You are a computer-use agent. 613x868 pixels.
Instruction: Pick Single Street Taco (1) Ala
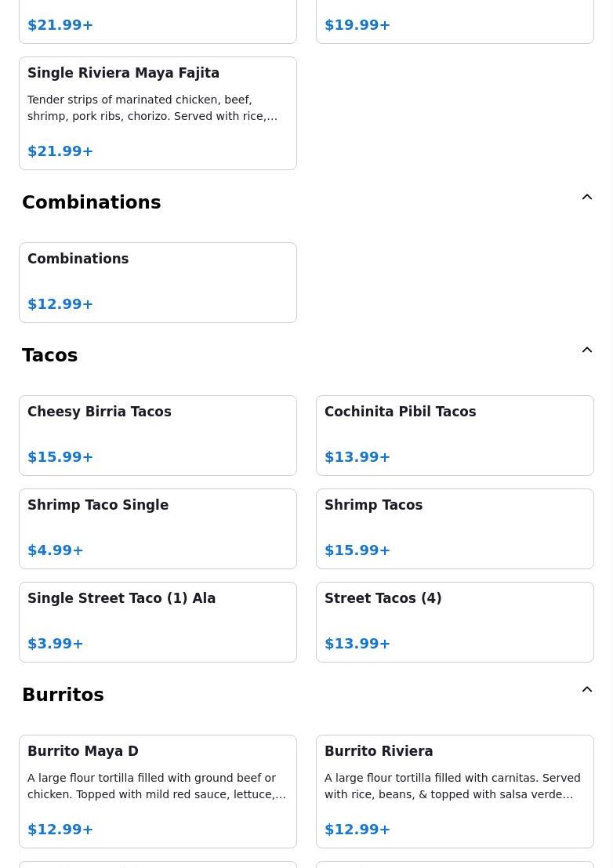pos(158,622)
